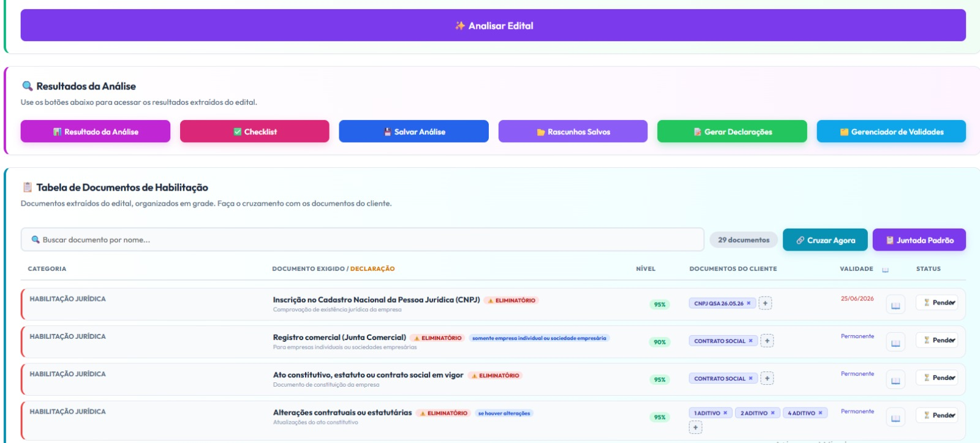
Task: Open status dropdown for Registro comercial row
Action: click(937, 340)
